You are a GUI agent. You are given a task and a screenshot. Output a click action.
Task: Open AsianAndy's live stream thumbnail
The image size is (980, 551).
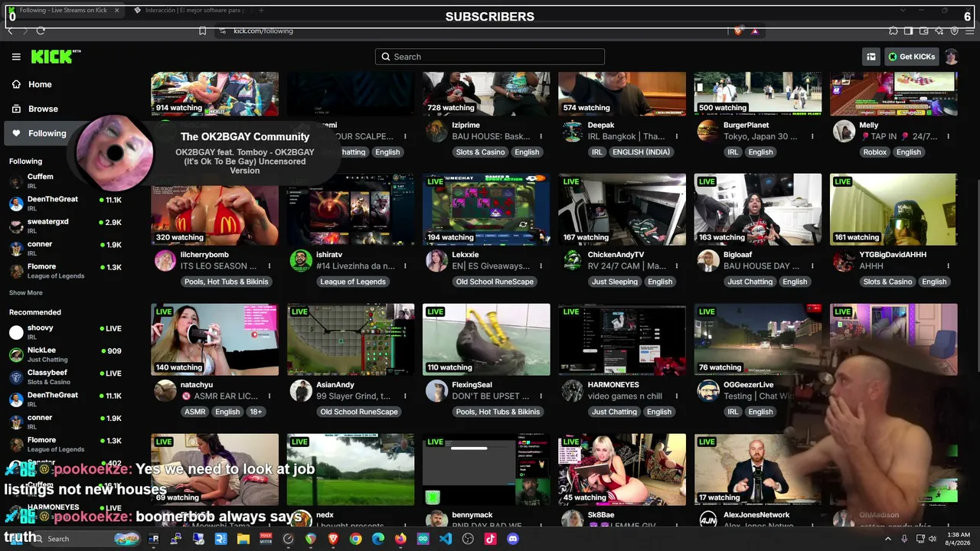pos(351,340)
